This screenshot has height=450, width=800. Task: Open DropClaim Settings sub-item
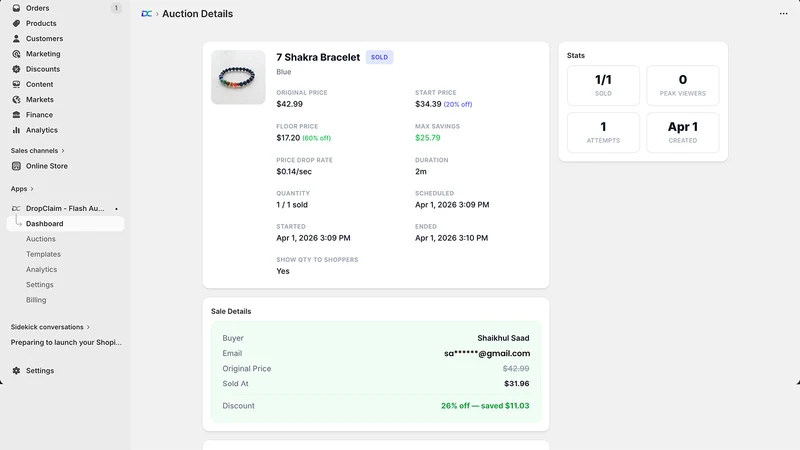40,285
